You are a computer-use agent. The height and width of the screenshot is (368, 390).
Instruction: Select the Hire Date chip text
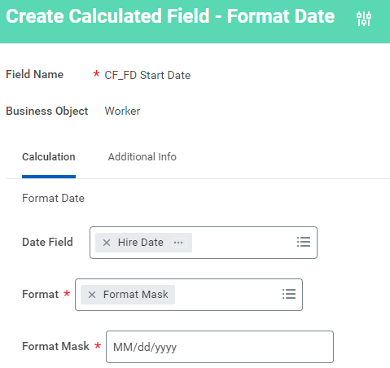click(141, 242)
